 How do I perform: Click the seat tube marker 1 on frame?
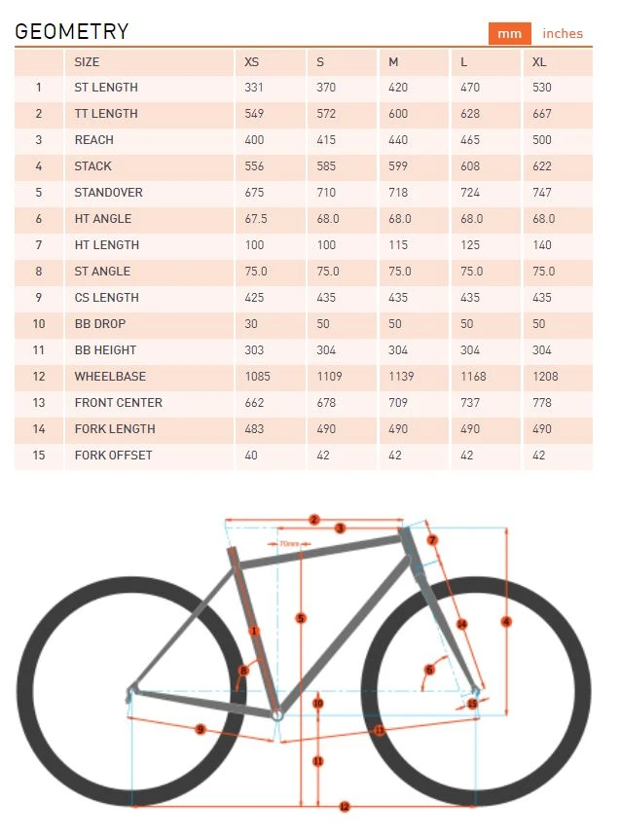[254, 631]
